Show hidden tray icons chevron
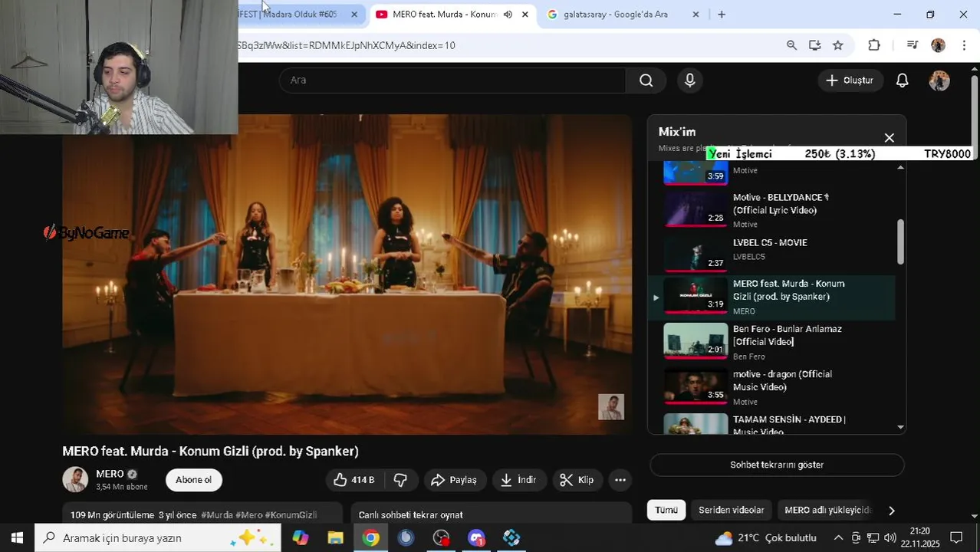This screenshot has height=552, width=980. pyautogui.click(x=838, y=538)
